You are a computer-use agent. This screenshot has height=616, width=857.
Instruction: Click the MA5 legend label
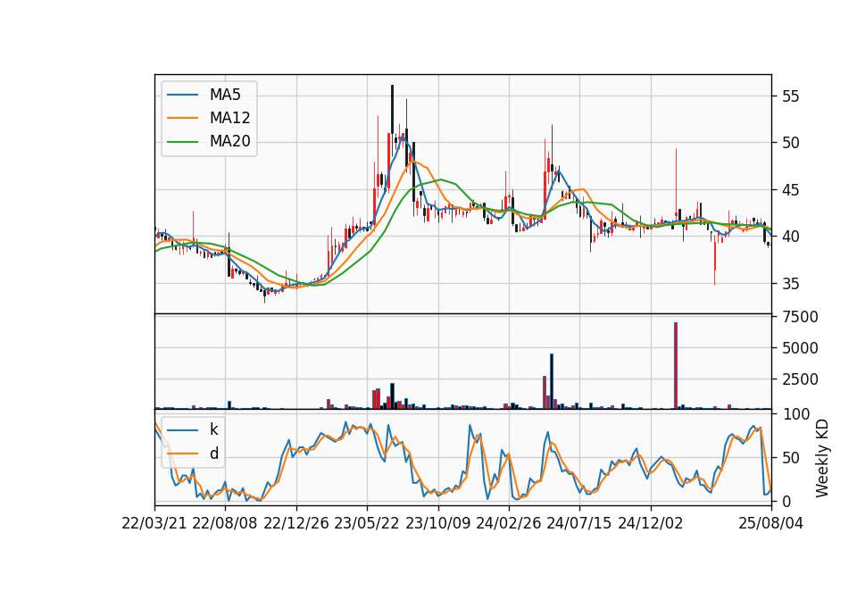[x=225, y=95]
